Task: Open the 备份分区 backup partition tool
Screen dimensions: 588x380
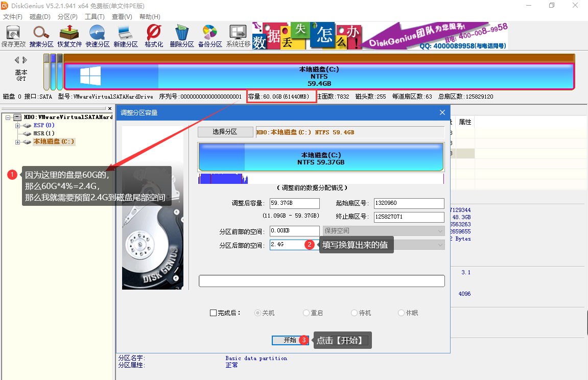Action: [210, 36]
